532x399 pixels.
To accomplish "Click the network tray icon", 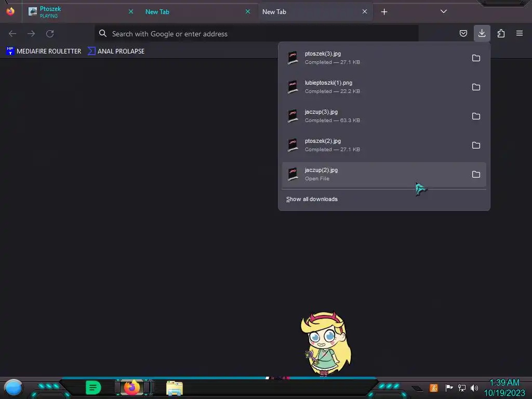I will point(462,388).
